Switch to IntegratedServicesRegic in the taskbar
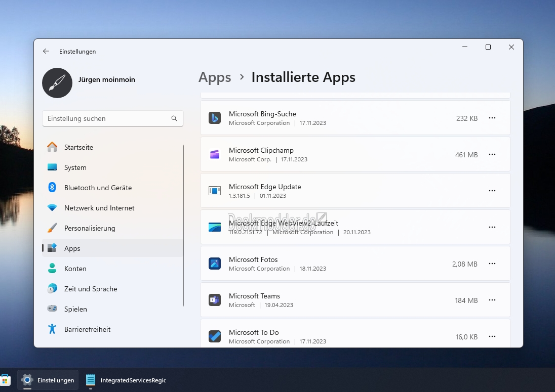 pos(126,380)
